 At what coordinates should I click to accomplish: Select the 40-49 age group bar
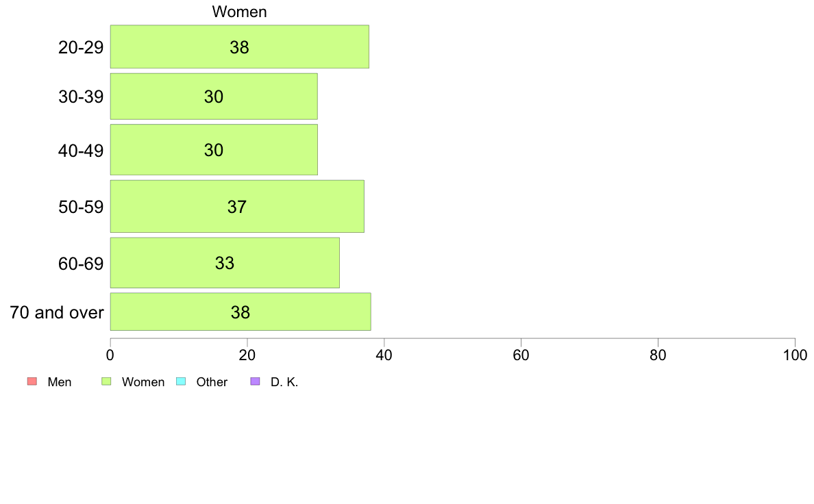tap(214, 149)
